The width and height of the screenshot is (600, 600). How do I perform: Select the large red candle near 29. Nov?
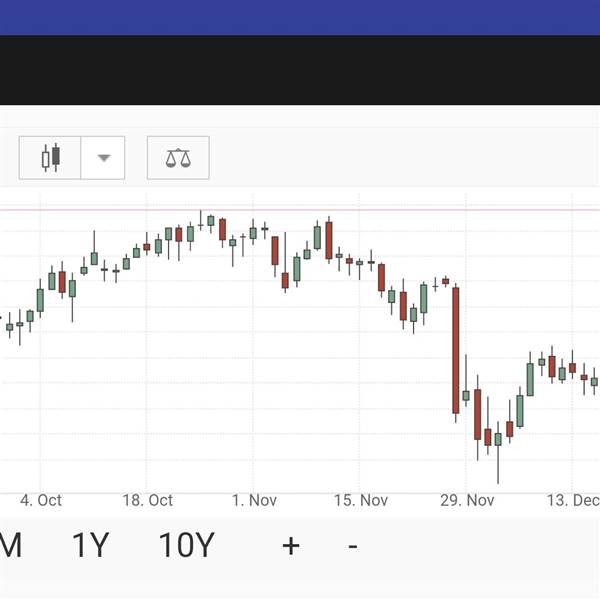point(455,350)
